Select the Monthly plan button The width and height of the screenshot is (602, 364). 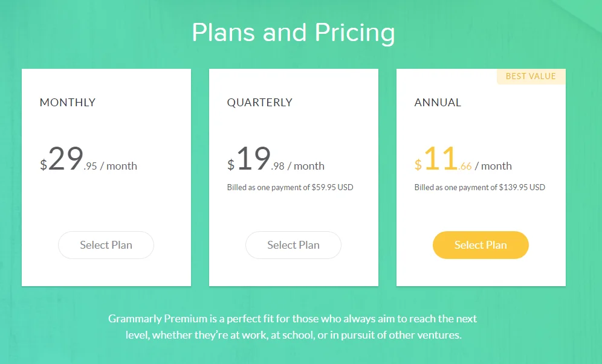point(106,244)
